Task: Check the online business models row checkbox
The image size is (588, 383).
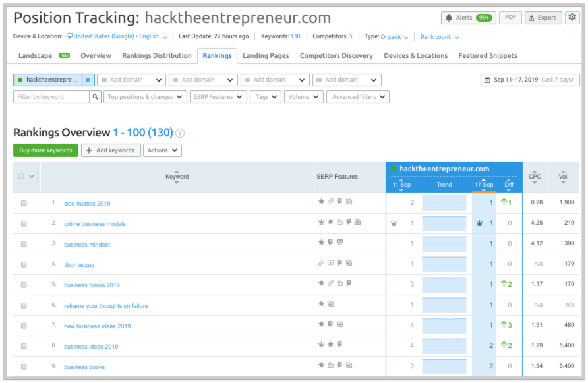Action: pos(24,223)
